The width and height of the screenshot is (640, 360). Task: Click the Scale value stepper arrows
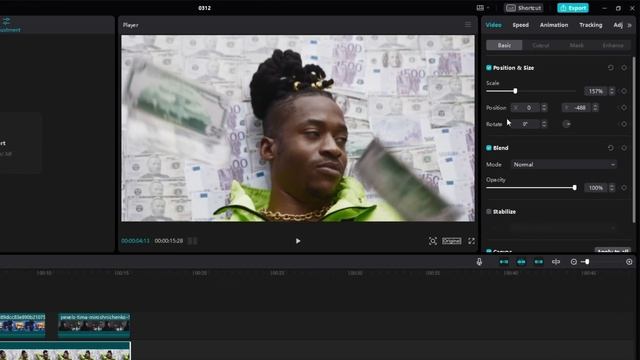(x=611, y=91)
